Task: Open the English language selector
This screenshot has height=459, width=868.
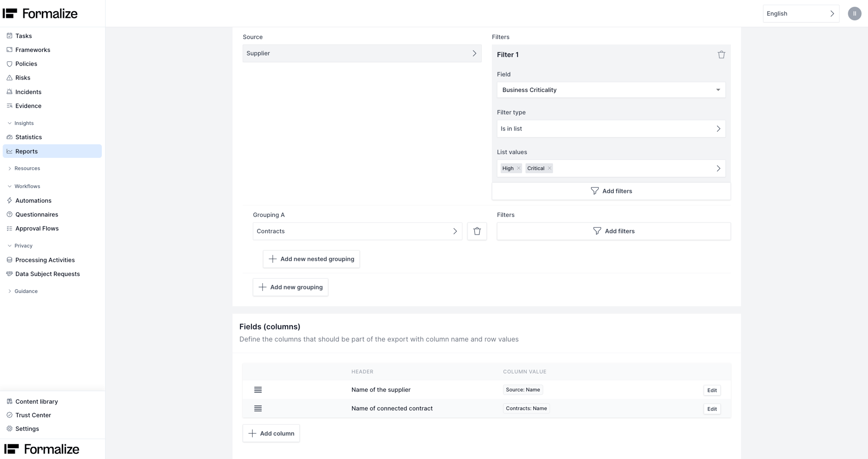Action: click(801, 13)
